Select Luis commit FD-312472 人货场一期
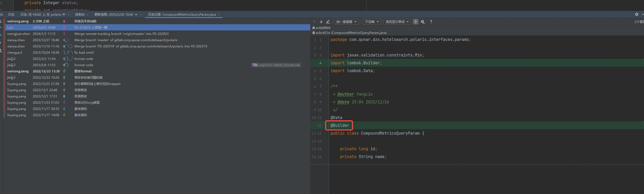644x194 pixels. pyautogui.click(x=158, y=28)
